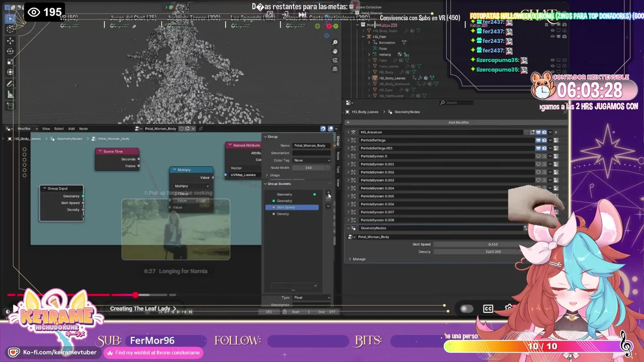The height and width of the screenshot is (362, 644).
Task: Collapse the GeometryNodes modifier panel
Action: 348,228
